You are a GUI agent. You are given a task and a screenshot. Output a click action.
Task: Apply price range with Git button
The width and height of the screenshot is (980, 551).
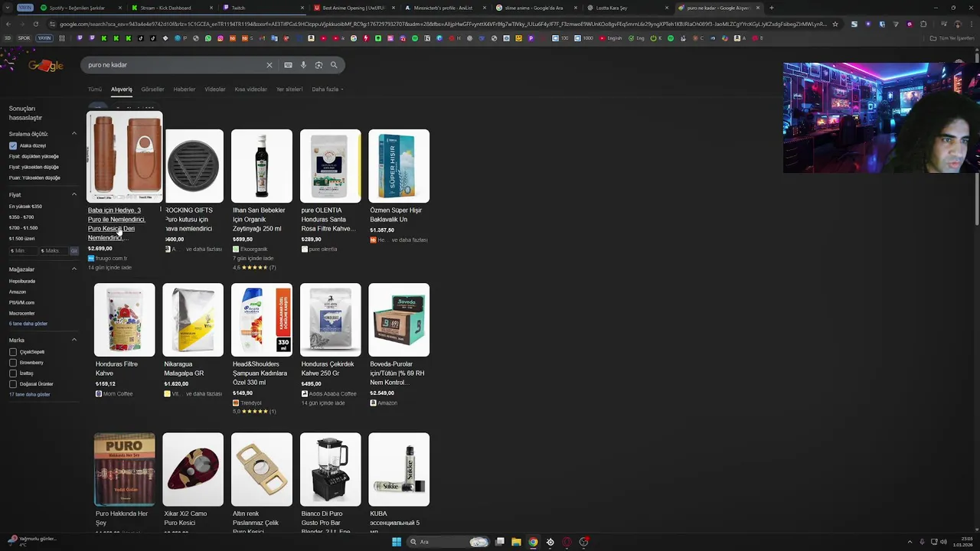click(73, 250)
